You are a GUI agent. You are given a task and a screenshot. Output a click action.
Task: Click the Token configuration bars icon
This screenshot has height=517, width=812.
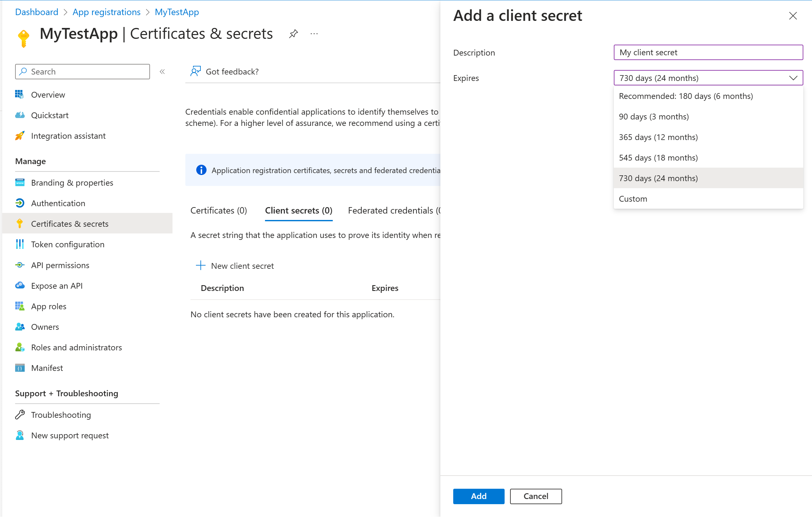click(20, 244)
